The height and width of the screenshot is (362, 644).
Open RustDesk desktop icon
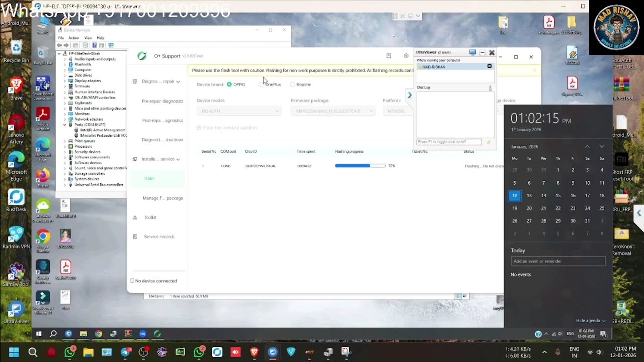[x=16, y=200]
